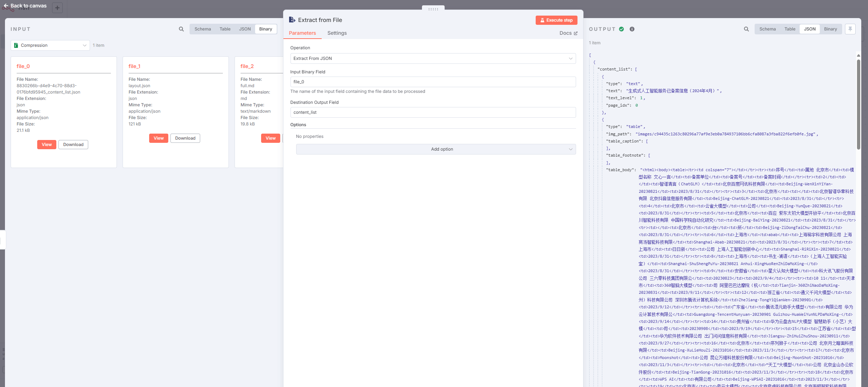Click the output panel vertical scrollbar

(858, 105)
